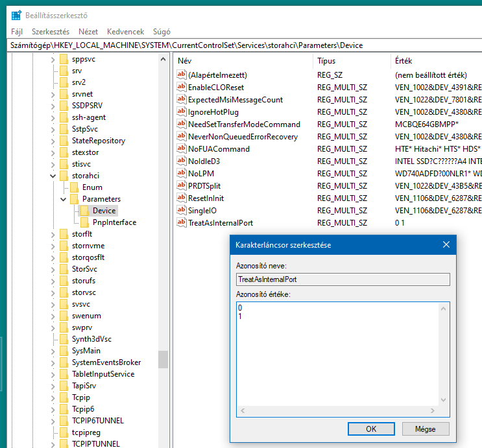
Task: Click the tree pane vertical scrollbar thumb
Action: [x=163, y=359]
